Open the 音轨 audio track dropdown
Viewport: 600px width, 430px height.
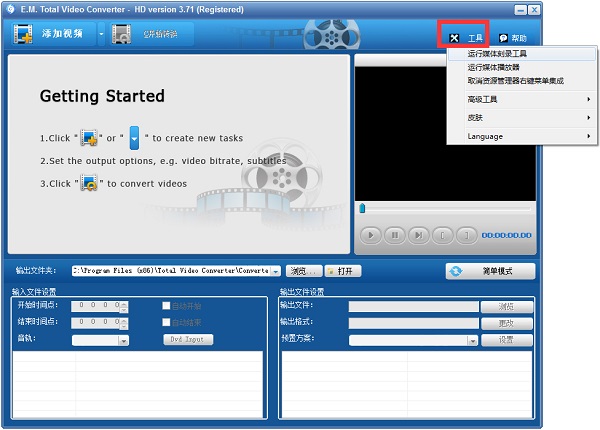pos(124,341)
